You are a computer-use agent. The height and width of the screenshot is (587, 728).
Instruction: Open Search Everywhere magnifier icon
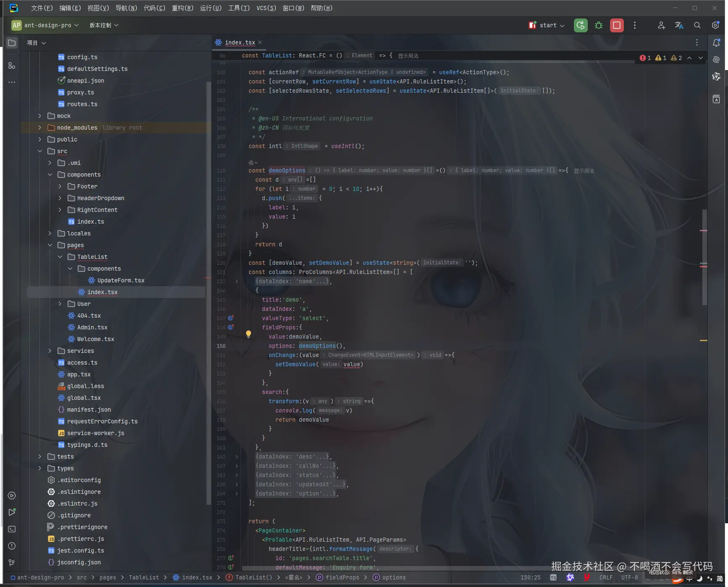(x=697, y=25)
